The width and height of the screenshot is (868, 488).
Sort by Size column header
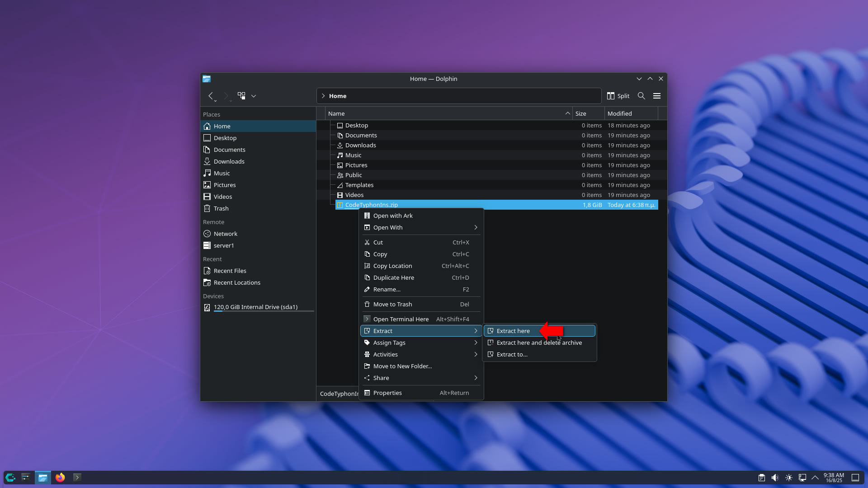click(589, 113)
